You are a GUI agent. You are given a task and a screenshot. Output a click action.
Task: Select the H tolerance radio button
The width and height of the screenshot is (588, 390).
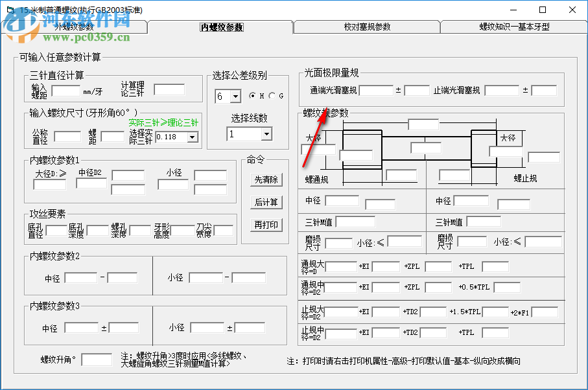coord(252,96)
